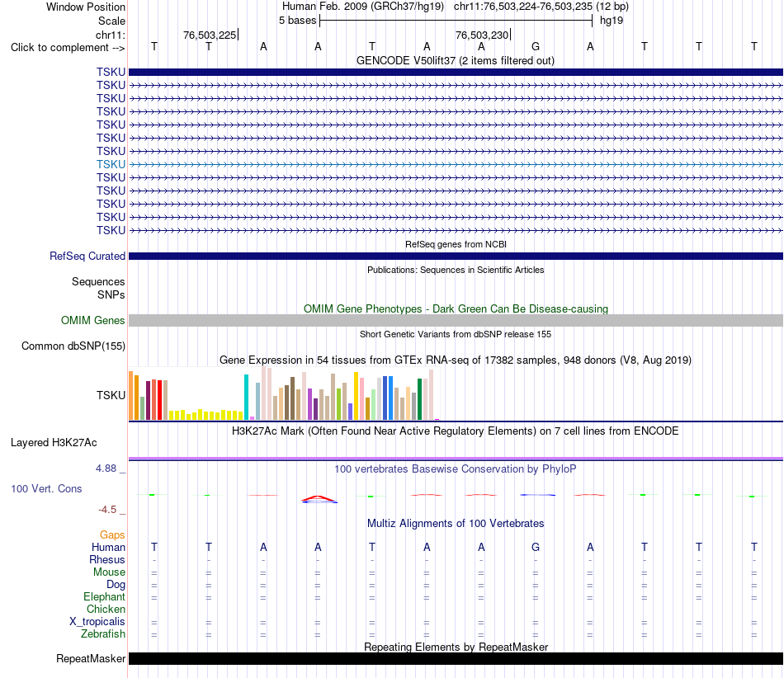Screen dimensions: 784x678
Task: Open the GTEx Gene Expression track title
Action: point(456,360)
